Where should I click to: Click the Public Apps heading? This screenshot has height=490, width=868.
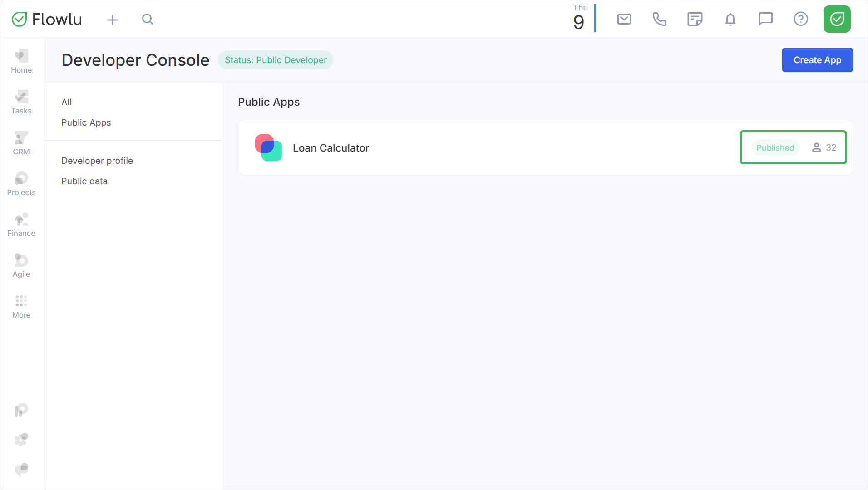(269, 102)
